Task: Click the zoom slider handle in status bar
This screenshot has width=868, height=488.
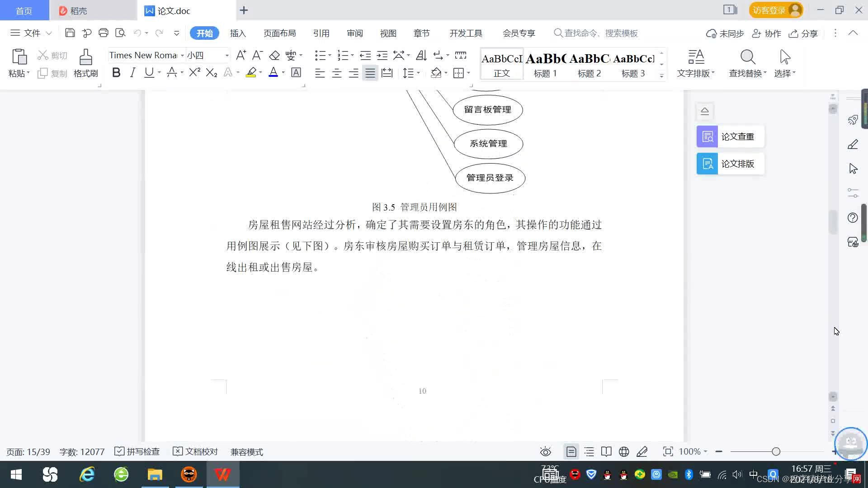Action: coord(776,452)
